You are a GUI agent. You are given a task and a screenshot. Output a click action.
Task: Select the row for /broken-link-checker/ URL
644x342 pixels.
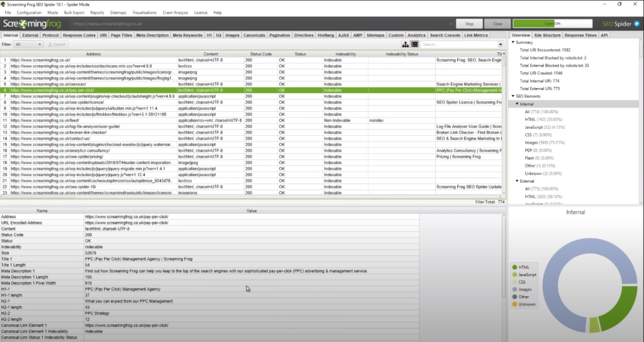click(x=250, y=133)
